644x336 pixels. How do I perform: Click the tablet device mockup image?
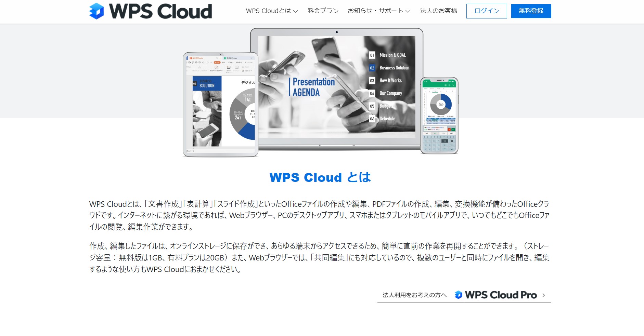(x=220, y=104)
